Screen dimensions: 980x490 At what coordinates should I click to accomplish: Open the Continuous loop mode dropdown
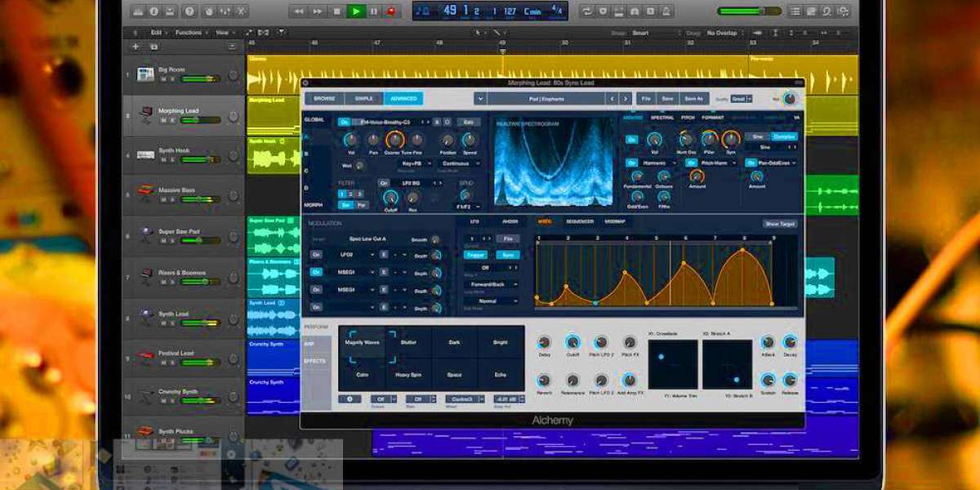click(459, 163)
